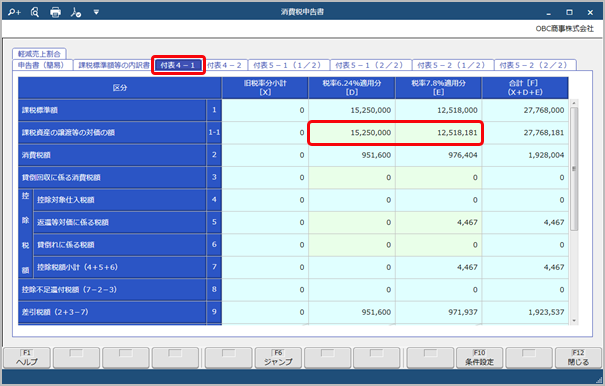Click the vertical scrollbar thumb

[574, 169]
